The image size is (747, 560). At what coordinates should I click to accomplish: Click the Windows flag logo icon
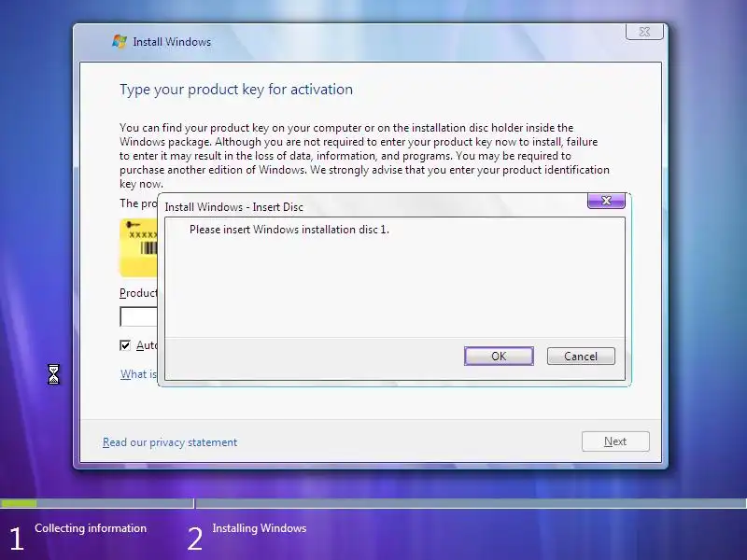(x=120, y=41)
